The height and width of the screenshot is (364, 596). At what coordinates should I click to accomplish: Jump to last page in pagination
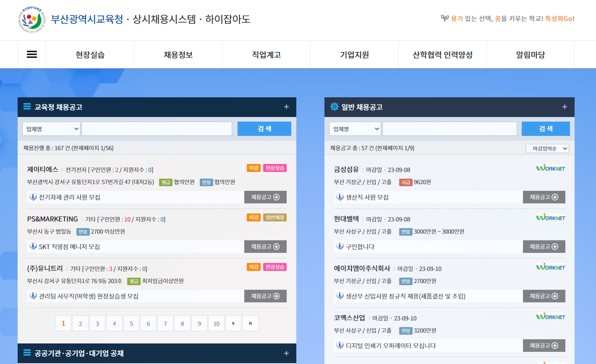(x=250, y=323)
